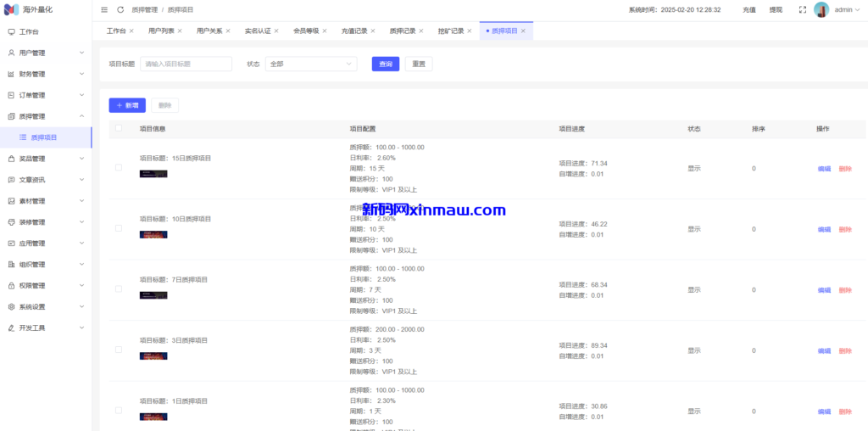Click the 充值 link in header
Screen dimensions: 868x431
tap(749, 10)
